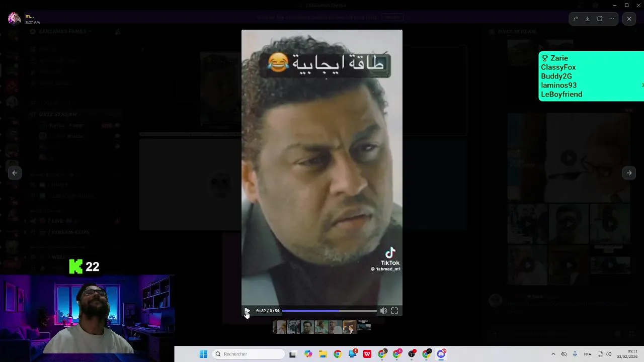644x362 pixels.
Task: Download the video from the viewer toolbar
Action: tap(588, 19)
